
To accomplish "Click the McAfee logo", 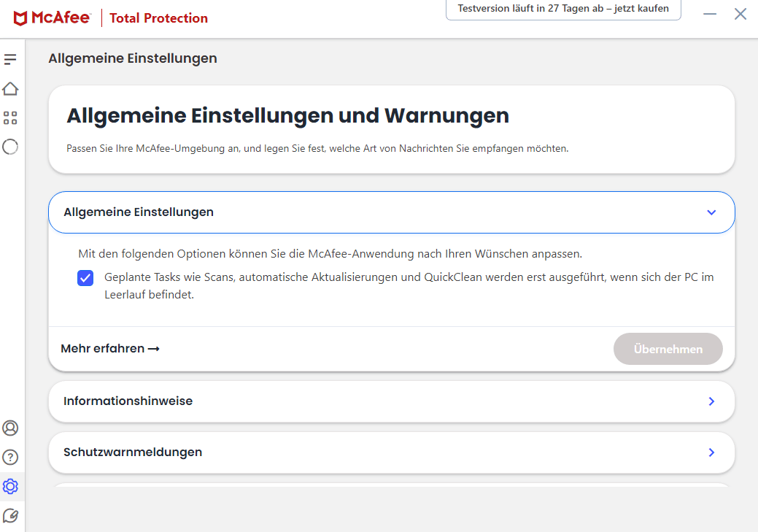I will click(x=52, y=18).
